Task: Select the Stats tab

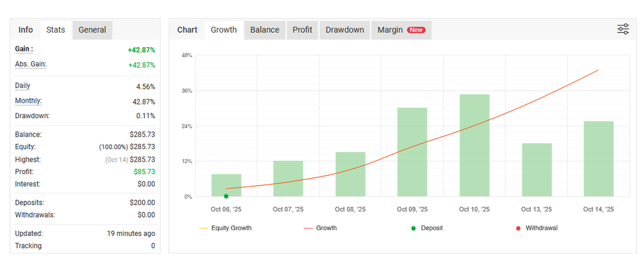Action: pyautogui.click(x=55, y=30)
